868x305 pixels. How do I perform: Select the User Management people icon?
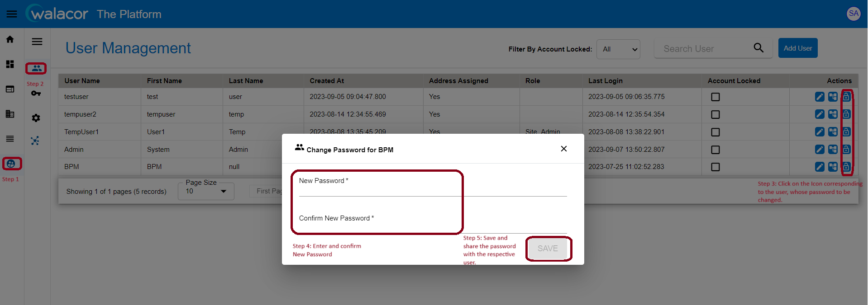tap(36, 68)
